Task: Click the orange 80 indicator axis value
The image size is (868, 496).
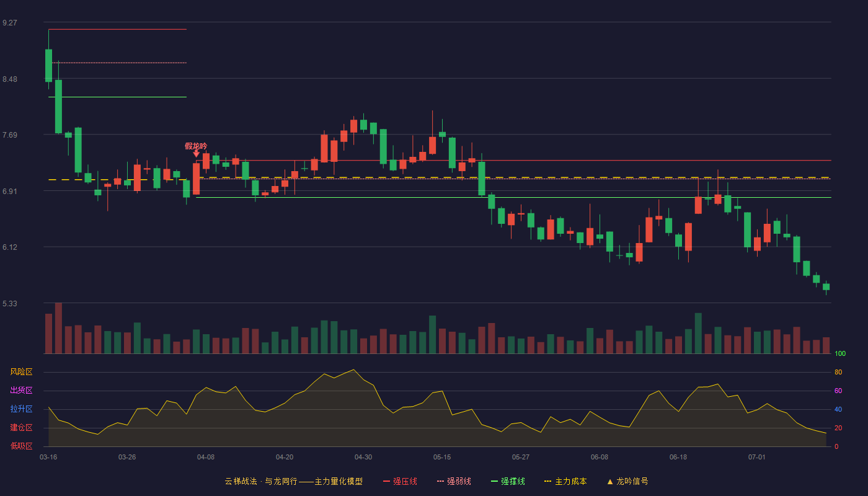Action: tap(838, 372)
